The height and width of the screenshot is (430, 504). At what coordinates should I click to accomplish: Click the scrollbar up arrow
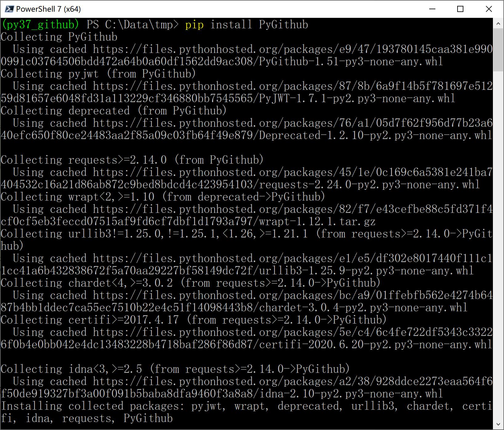coord(498,23)
